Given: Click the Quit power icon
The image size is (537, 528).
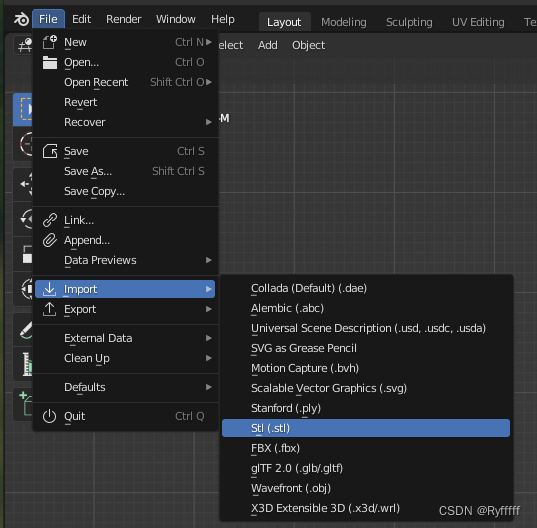Looking at the screenshot, I should point(50,416).
